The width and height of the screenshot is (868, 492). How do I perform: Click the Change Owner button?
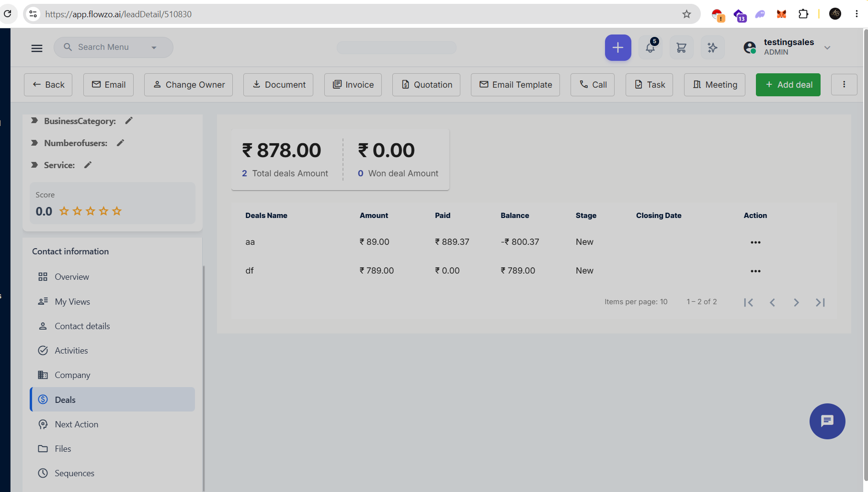point(188,85)
